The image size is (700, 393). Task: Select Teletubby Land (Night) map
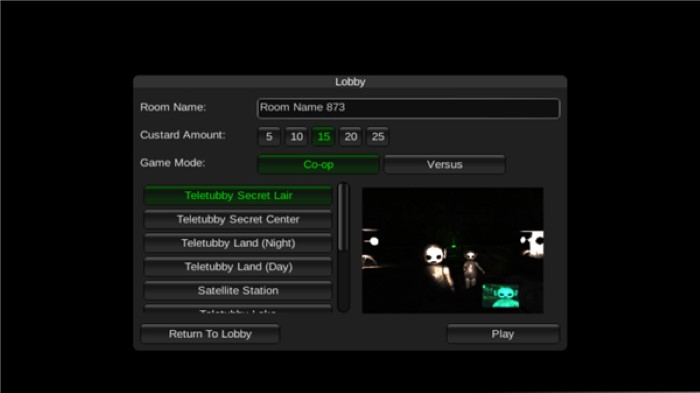pyautogui.click(x=238, y=243)
